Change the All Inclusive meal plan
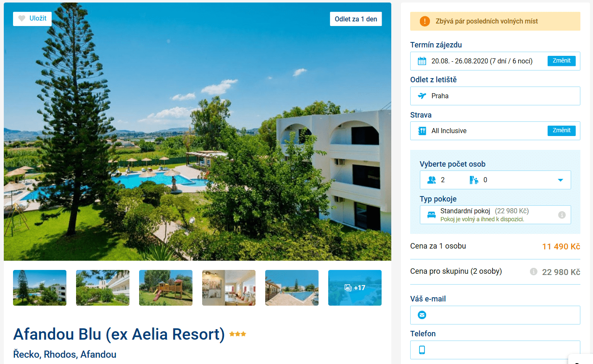The width and height of the screenshot is (593, 364). coord(561,131)
